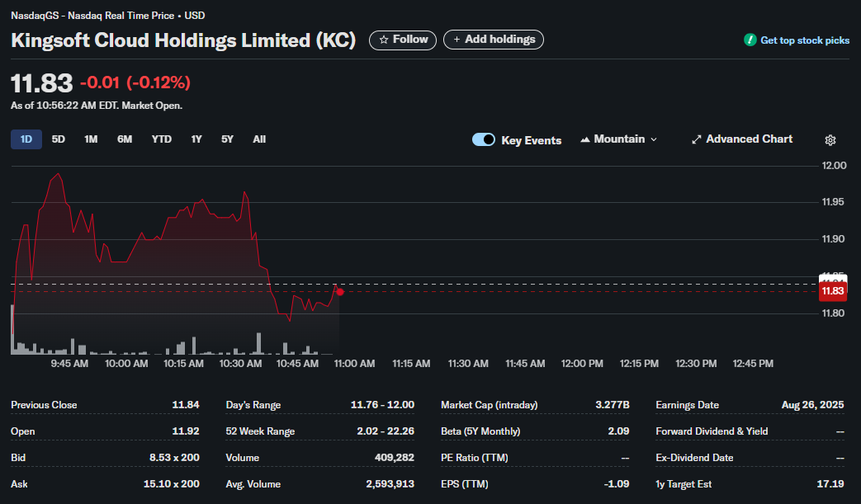Click the NasdaqGS Real Time Price text
The image size is (861, 504).
107,16
